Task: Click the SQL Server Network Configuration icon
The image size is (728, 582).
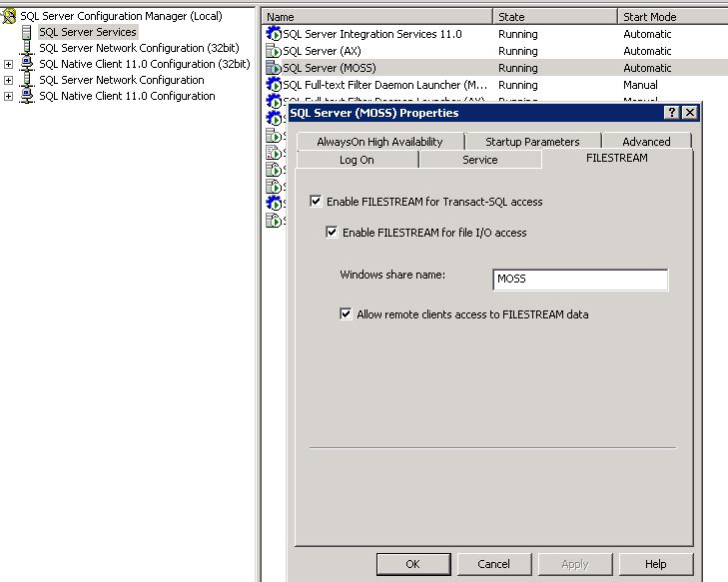Action: coord(27,80)
